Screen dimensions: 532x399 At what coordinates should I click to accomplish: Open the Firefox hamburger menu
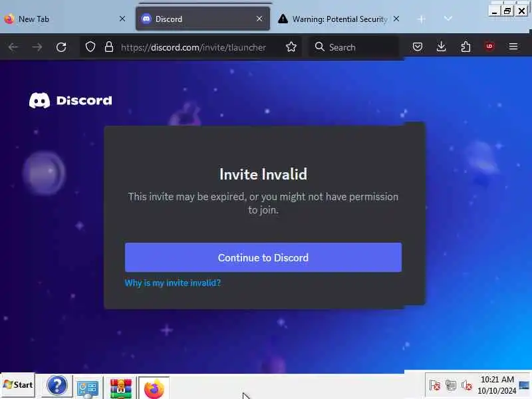513,46
